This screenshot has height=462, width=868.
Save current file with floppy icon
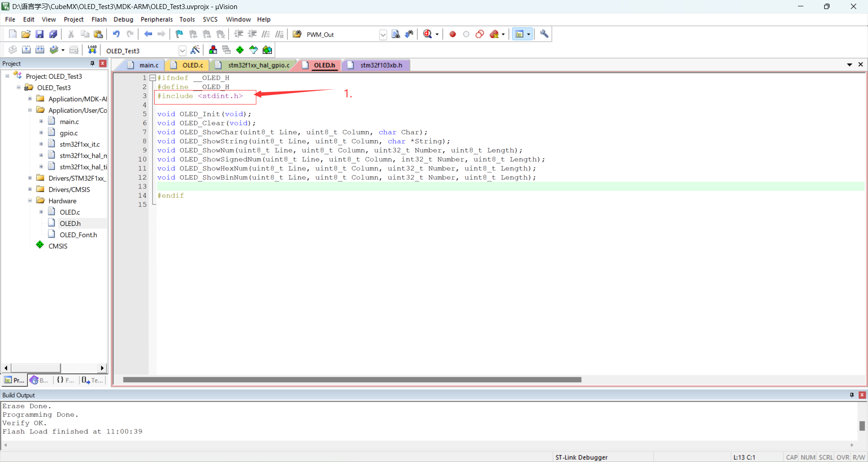click(40, 34)
